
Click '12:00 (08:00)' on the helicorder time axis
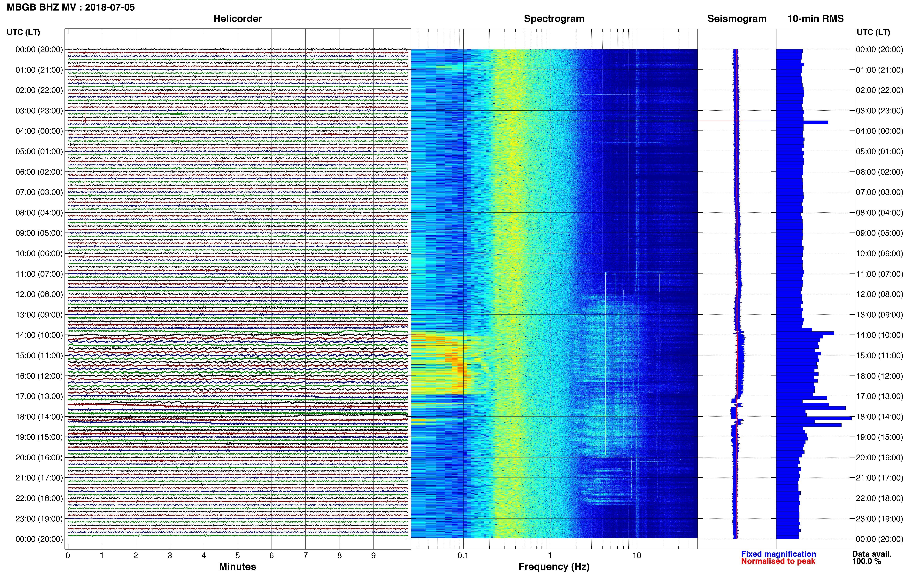point(39,294)
